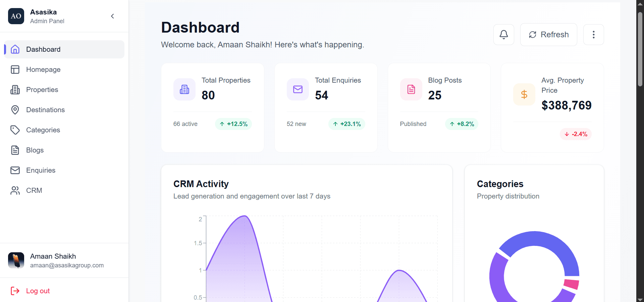Open the Properties menu item

pyautogui.click(x=64, y=90)
